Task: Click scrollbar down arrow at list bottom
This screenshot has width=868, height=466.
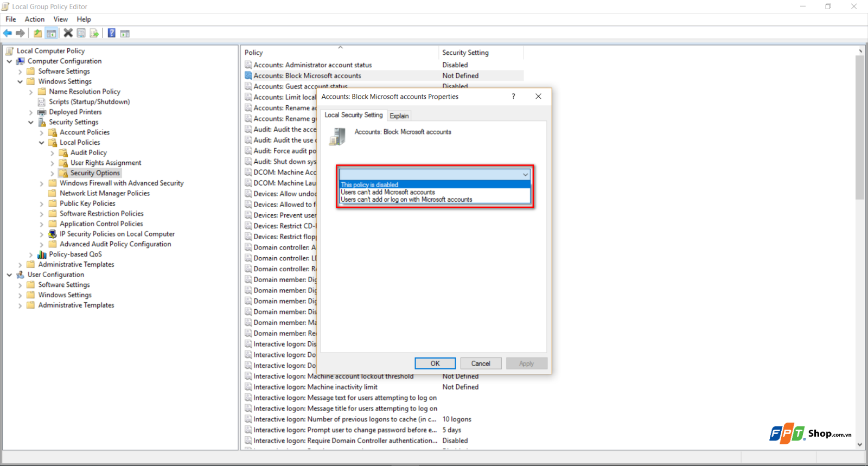Action: (x=860, y=444)
